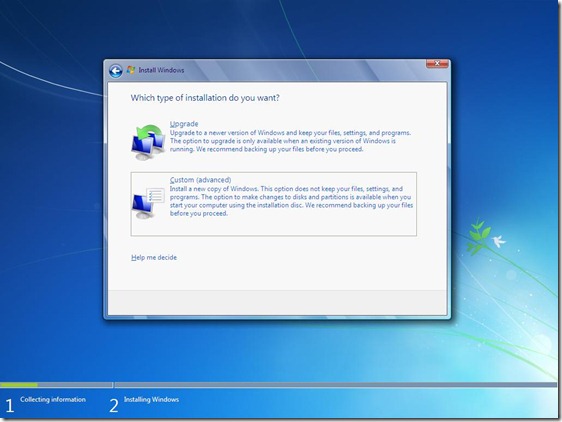Viewport: 562px width, 422px height.
Task: Click the Upgrade option description text
Action: pyautogui.click(x=290, y=141)
